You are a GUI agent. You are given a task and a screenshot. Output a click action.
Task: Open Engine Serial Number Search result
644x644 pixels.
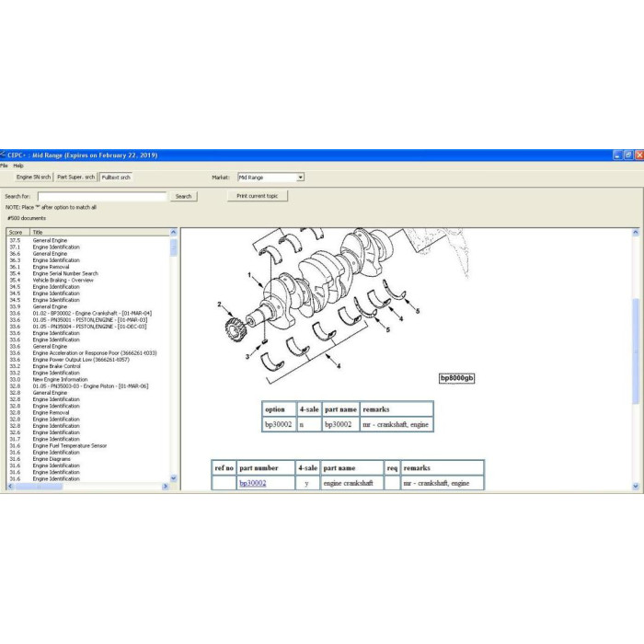88,273
